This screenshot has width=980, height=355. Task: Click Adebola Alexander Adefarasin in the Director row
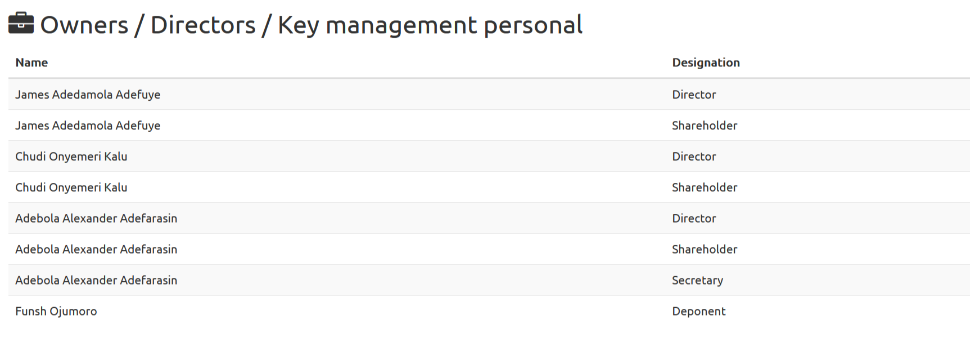click(x=96, y=218)
